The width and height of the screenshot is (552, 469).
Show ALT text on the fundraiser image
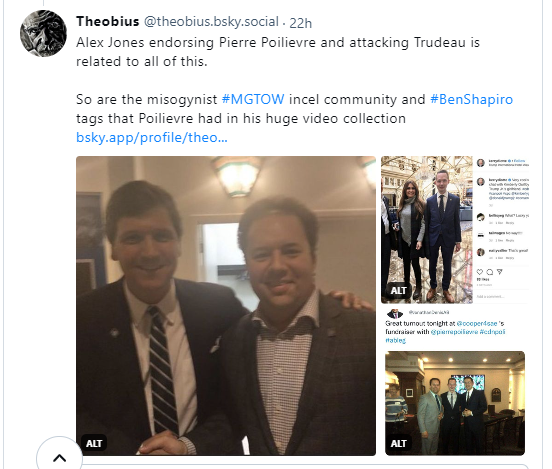[x=399, y=443]
